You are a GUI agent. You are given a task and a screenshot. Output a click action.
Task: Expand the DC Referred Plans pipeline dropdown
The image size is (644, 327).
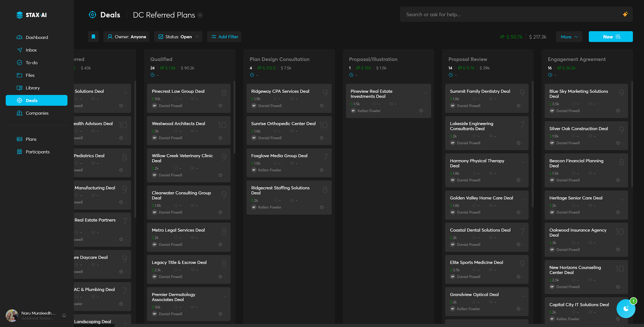coord(200,15)
